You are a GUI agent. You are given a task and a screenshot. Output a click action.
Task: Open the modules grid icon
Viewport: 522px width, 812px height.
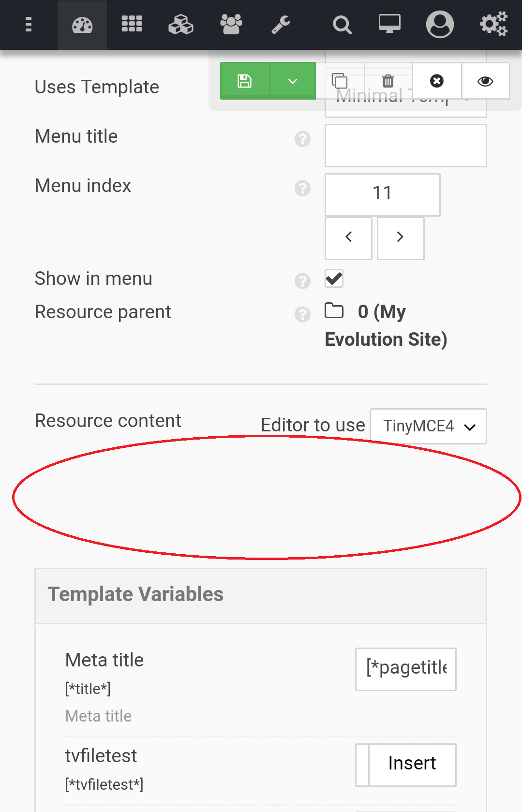(132, 25)
